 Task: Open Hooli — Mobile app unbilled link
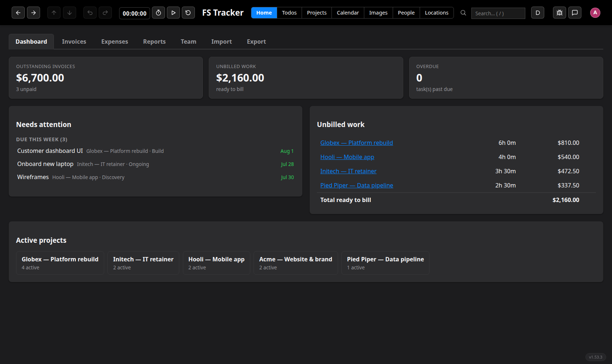(x=347, y=157)
